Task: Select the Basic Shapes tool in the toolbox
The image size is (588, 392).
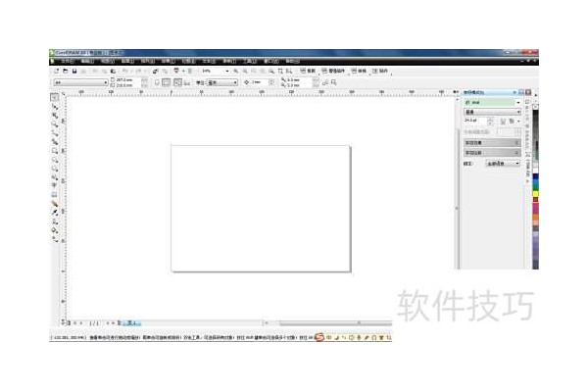Action: click(x=54, y=177)
